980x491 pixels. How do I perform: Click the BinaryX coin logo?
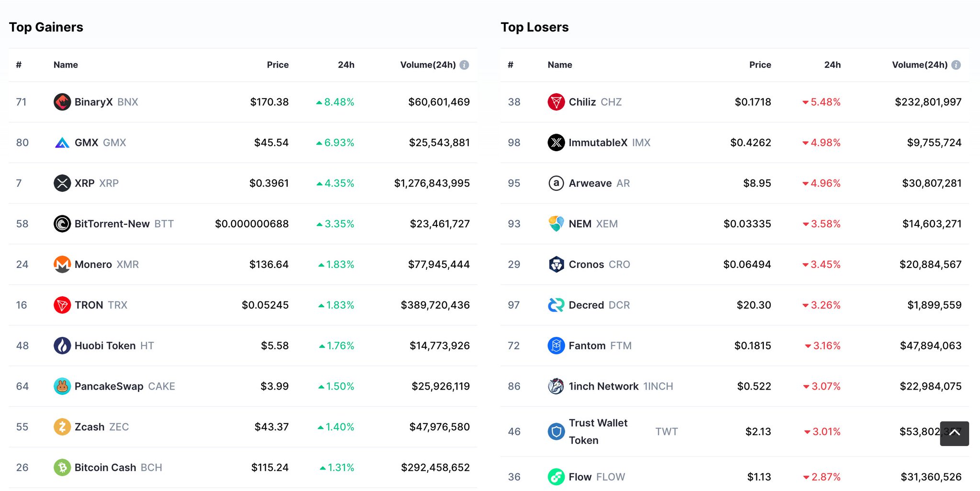pyautogui.click(x=62, y=101)
